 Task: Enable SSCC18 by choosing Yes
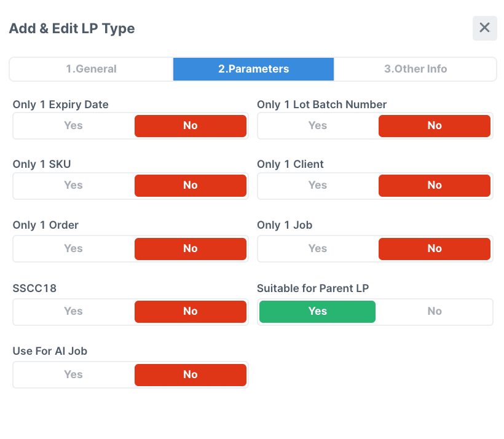coord(73,311)
